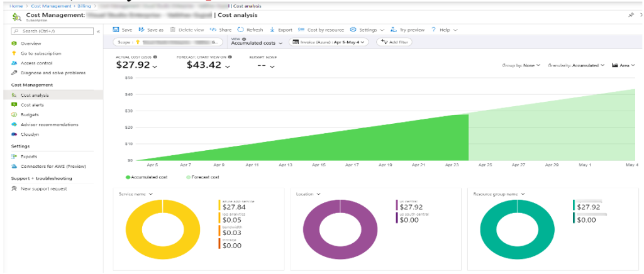Click the Connectors for AWS icon

click(14, 167)
